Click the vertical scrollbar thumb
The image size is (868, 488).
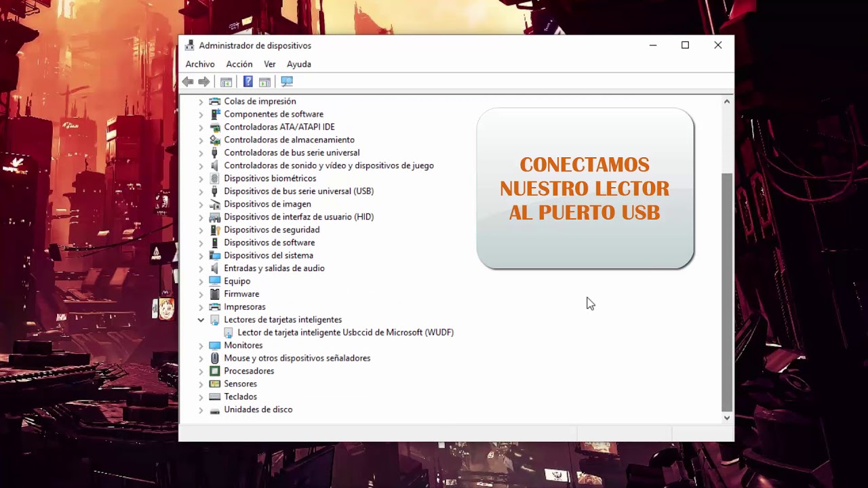tap(727, 292)
